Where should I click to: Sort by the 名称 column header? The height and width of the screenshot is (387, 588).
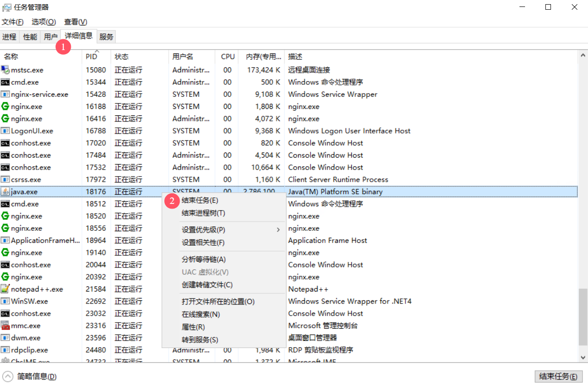41,57
